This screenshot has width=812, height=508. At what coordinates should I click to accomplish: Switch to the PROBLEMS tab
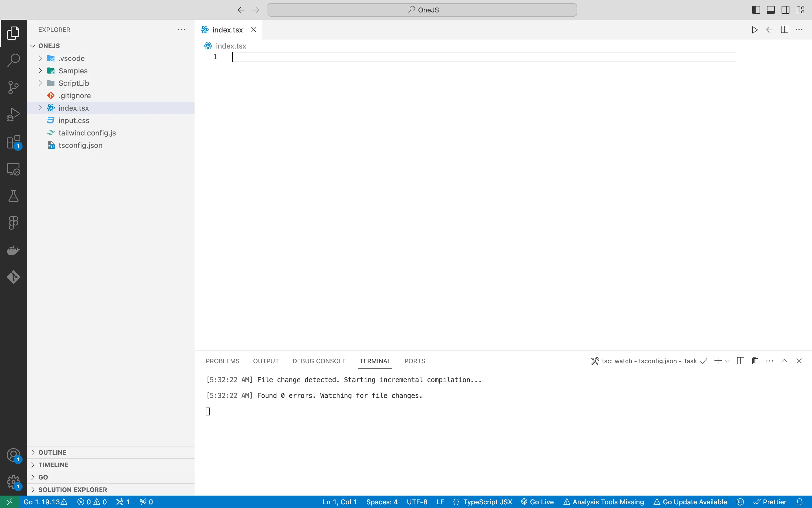(x=222, y=361)
